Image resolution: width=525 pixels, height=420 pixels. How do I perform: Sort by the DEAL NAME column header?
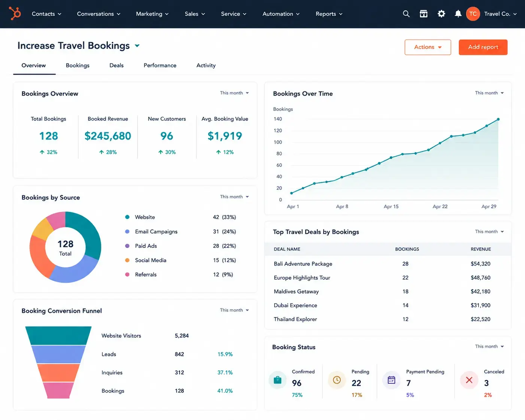pos(287,249)
